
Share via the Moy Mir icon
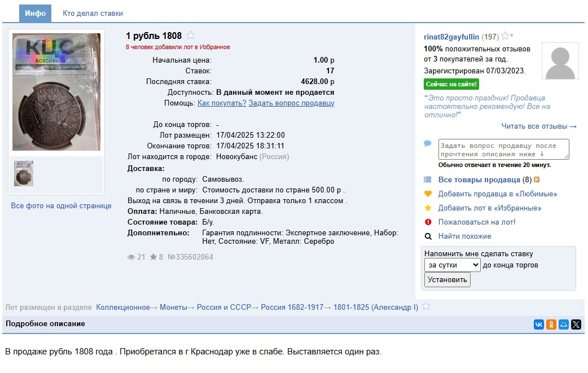tap(563, 324)
